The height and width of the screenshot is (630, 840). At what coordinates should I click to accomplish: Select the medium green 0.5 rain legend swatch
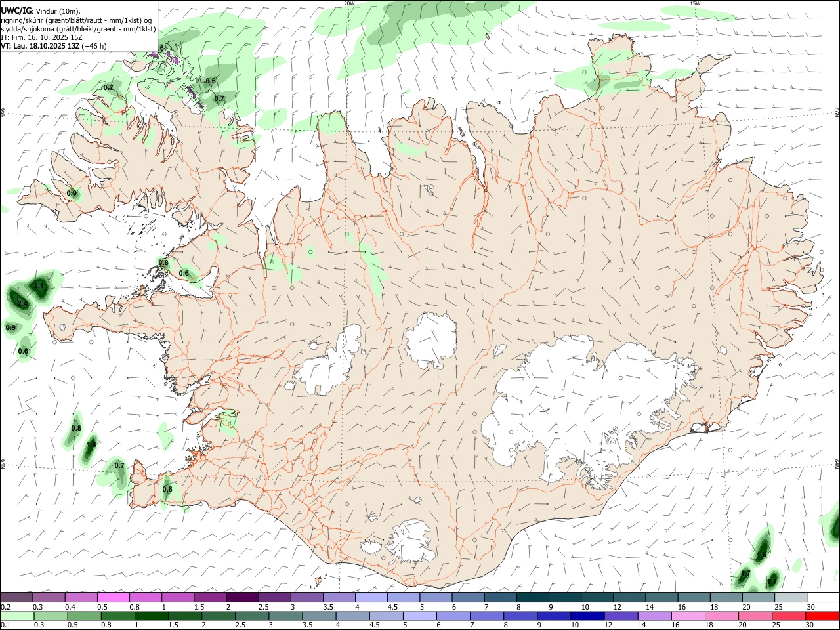pyautogui.click(x=85, y=616)
